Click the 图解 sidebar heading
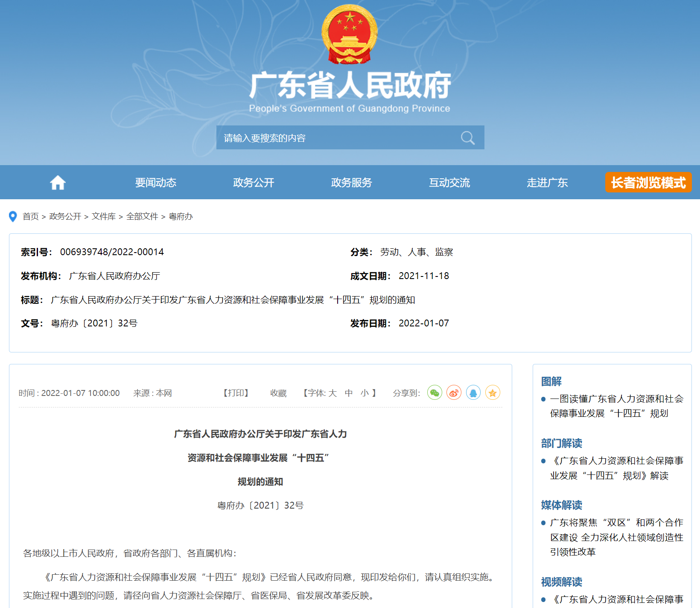Image resolution: width=700 pixels, height=608 pixels. [551, 381]
